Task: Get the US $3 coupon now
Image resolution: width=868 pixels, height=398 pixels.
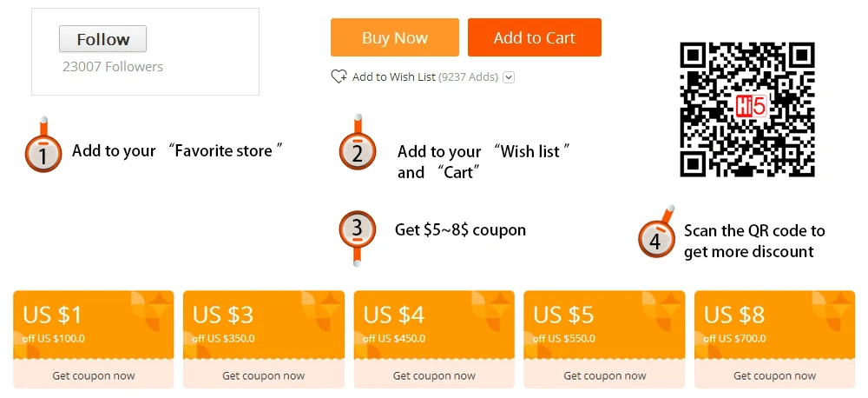Action: pos(264,375)
